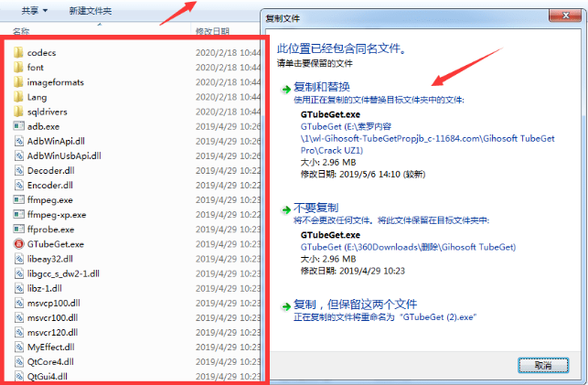The width and height of the screenshot is (588, 385).
Task: Select the AdbWinUsbApi.dll file icon
Action: coord(19,155)
